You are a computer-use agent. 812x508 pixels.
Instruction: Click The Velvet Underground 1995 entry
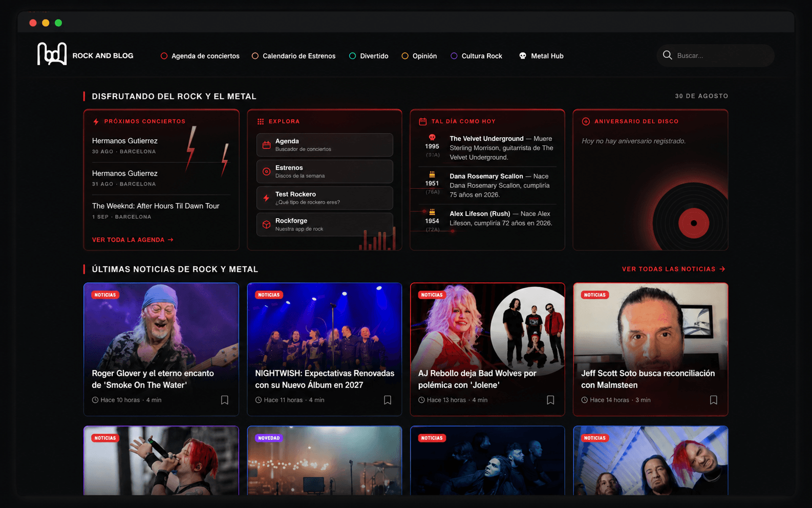point(487,148)
